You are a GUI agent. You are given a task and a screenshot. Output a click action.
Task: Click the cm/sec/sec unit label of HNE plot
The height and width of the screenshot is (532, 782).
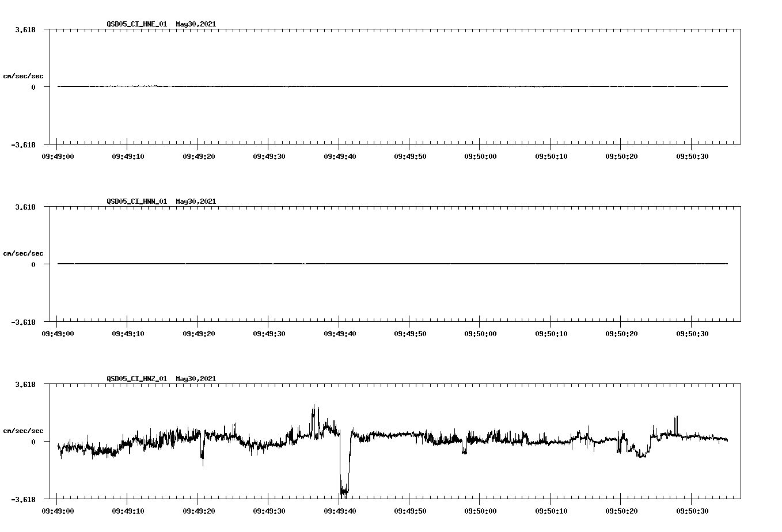click(23, 76)
